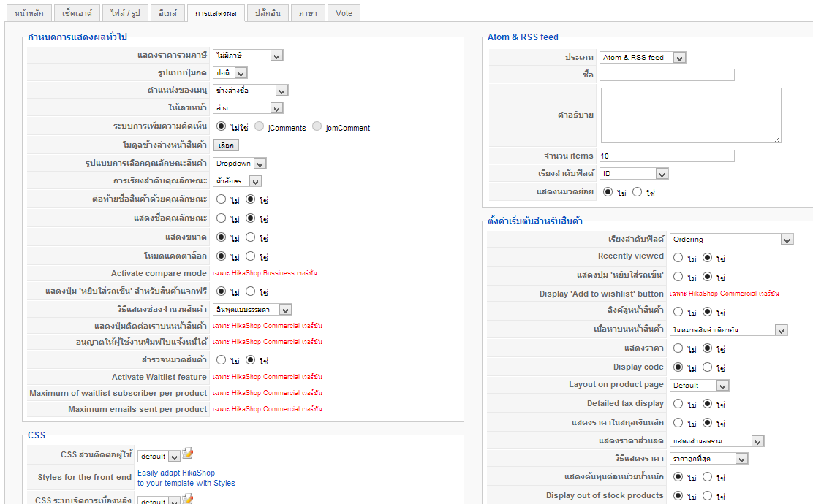Click the Commercial notice for Activate Waitlist feature

(268, 377)
